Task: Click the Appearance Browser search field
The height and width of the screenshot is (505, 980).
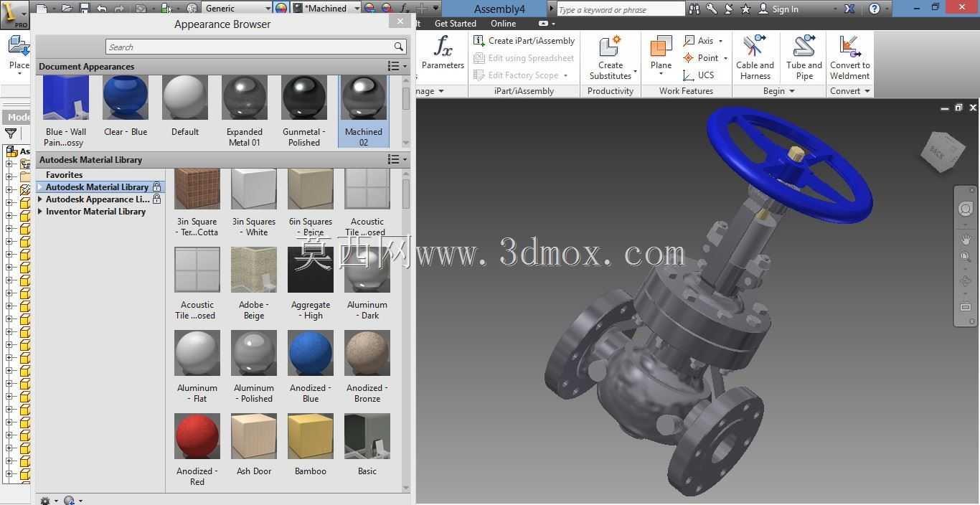Action: [256, 47]
